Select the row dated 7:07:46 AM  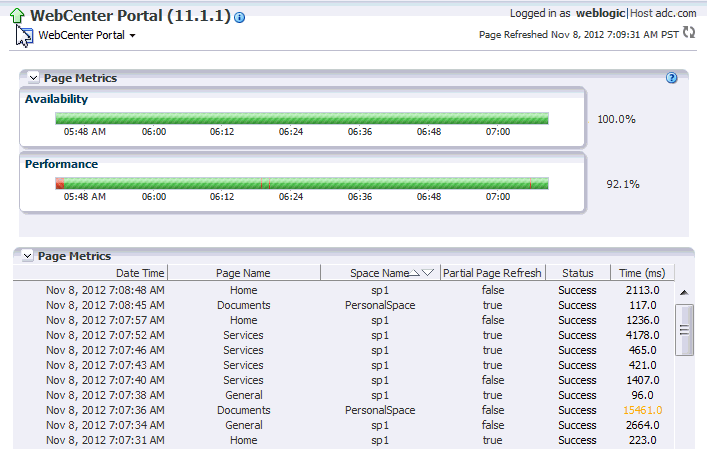(344, 350)
